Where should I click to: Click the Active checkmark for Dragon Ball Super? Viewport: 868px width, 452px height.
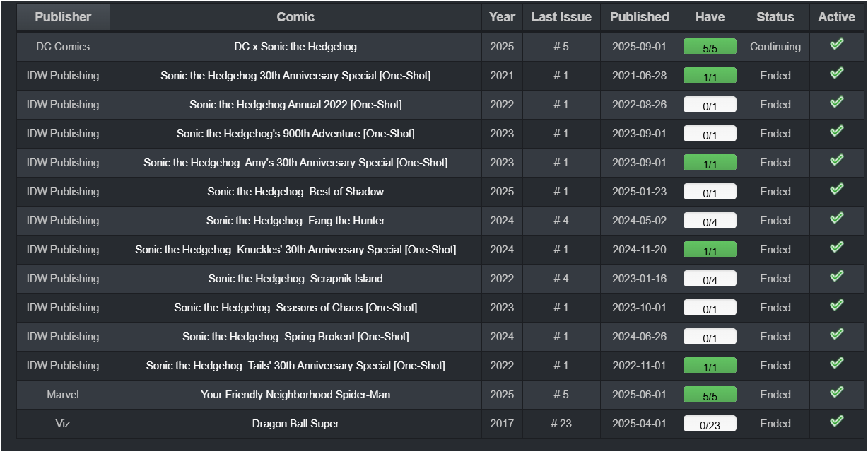836,422
